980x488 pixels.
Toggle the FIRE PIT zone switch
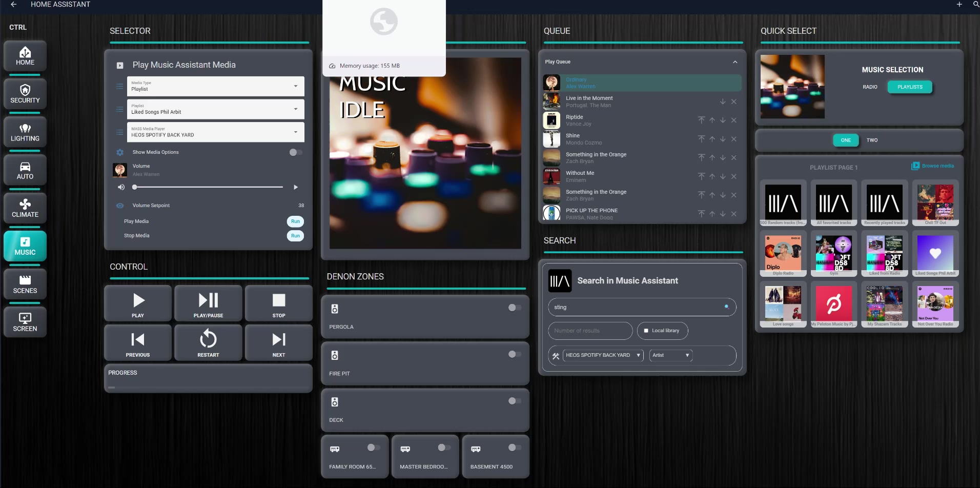pyautogui.click(x=515, y=354)
